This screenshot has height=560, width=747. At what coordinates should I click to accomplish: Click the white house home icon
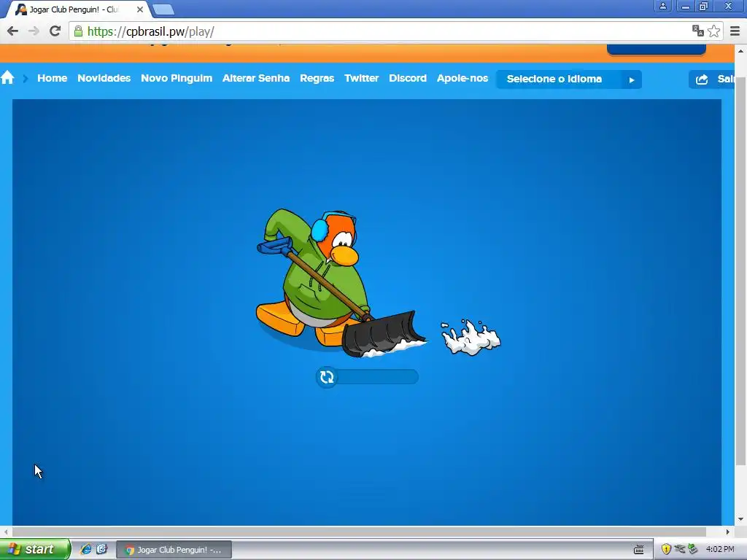tap(7, 77)
